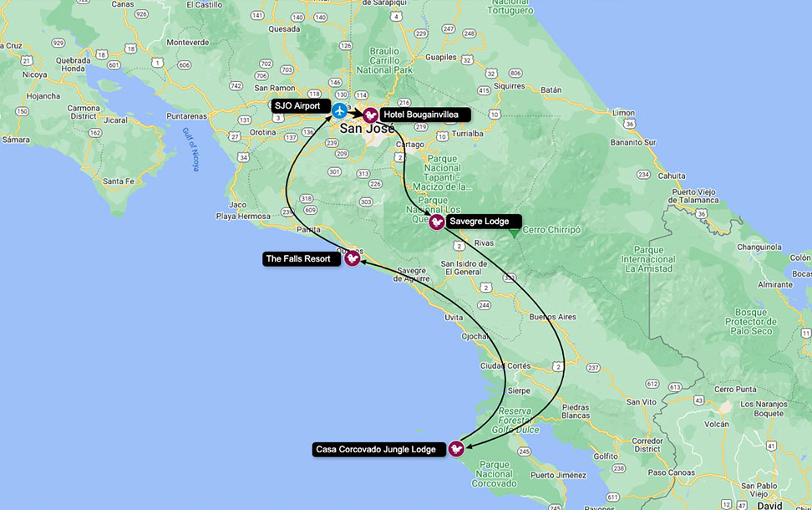Select the route 606 road shield
The width and height of the screenshot is (812, 510).
pyautogui.click(x=185, y=64)
